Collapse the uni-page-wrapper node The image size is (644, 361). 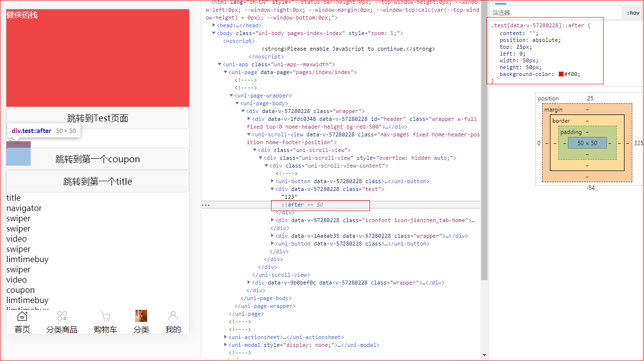pos(232,95)
